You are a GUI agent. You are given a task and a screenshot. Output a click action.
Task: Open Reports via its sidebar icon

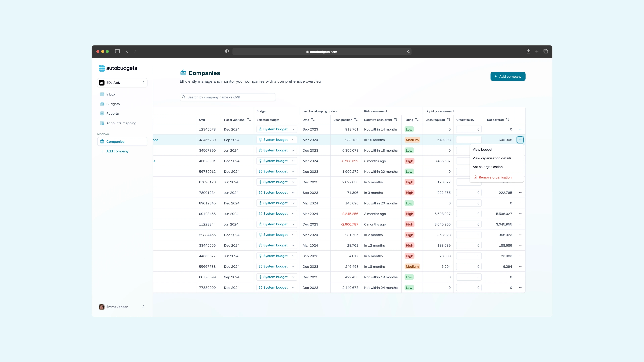(102, 113)
